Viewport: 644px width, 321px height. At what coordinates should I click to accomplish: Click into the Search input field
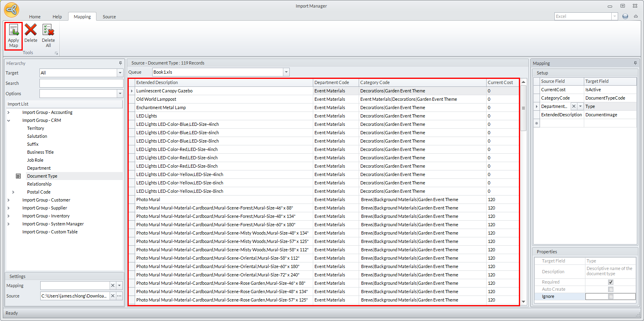81,83
